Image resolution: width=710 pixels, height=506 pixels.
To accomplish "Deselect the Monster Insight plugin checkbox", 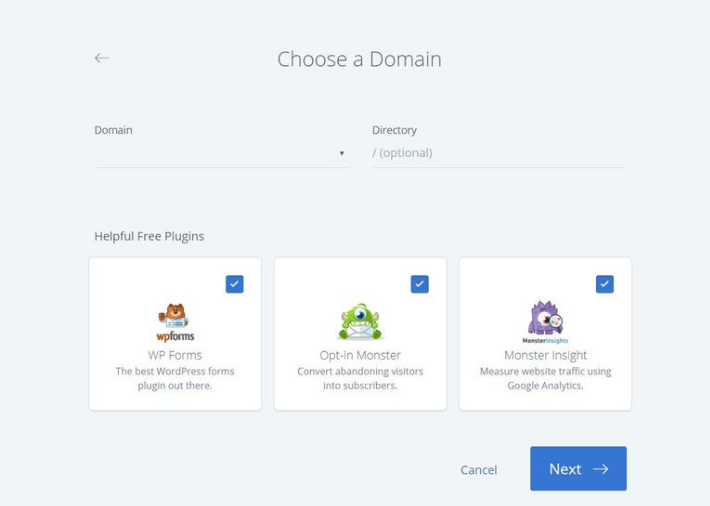I will (x=604, y=284).
